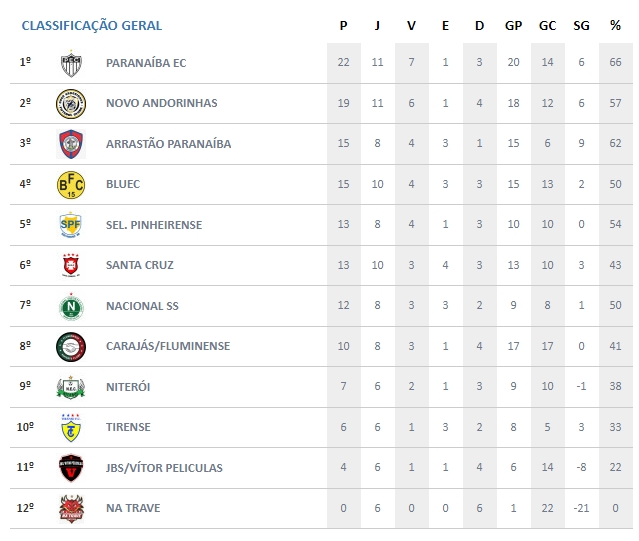
Task: Click the Sel. Pinheirense shield logo
Action: [71, 225]
